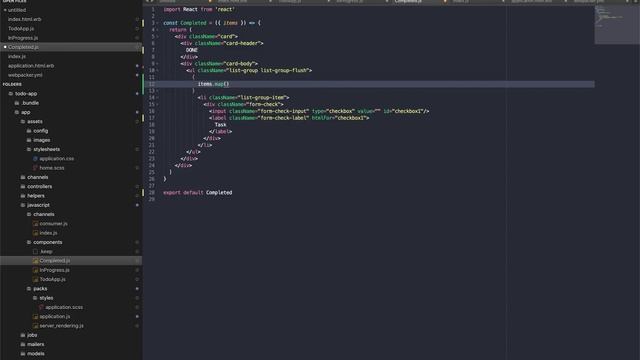This screenshot has height=360, width=640.
Task: Collapse the assets folder
Action: 23,122
